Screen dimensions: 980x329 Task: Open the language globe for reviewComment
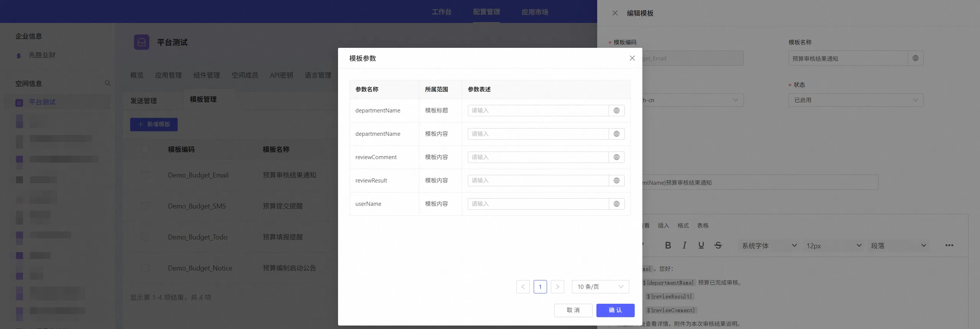pos(616,157)
